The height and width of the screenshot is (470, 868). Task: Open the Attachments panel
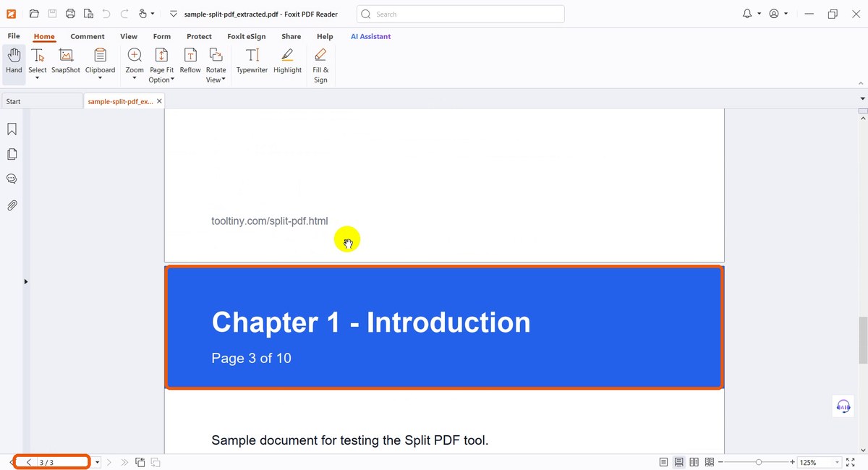(x=12, y=205)
